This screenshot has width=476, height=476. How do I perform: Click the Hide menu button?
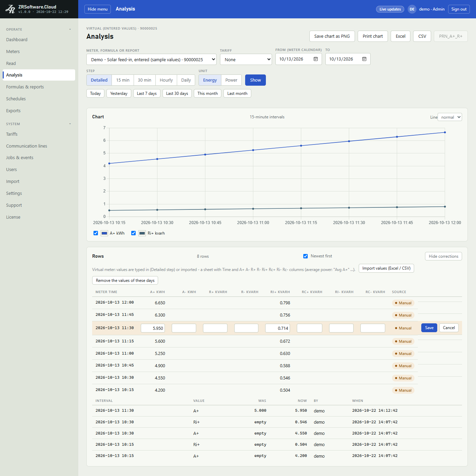98,9
